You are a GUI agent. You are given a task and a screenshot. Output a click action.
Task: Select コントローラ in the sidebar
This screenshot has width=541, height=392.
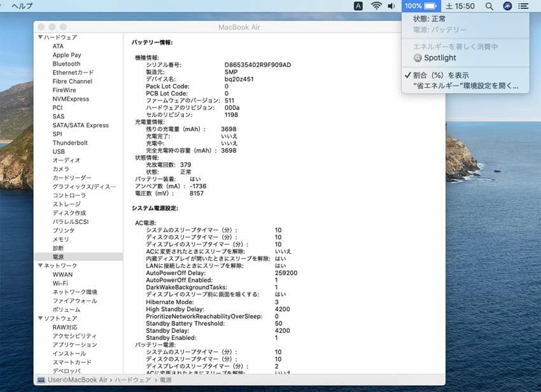69,195
